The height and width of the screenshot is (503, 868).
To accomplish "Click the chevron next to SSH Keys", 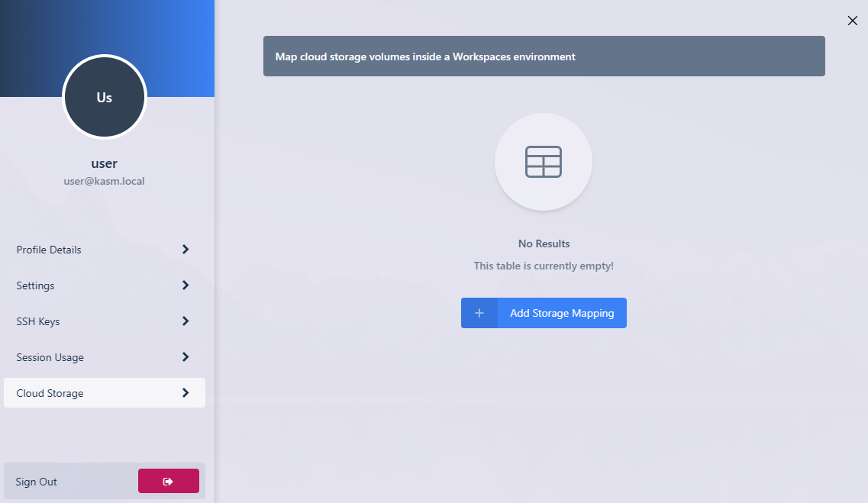I will [x=185, y=321].
